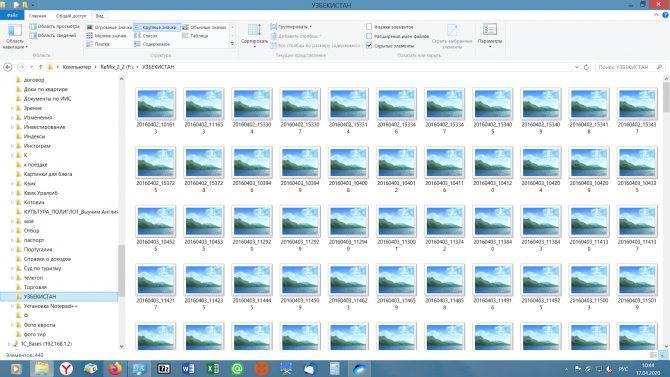Expand the 1C_Bases network location node
Screen dimensions: 670x377
[x=8, y=344]
